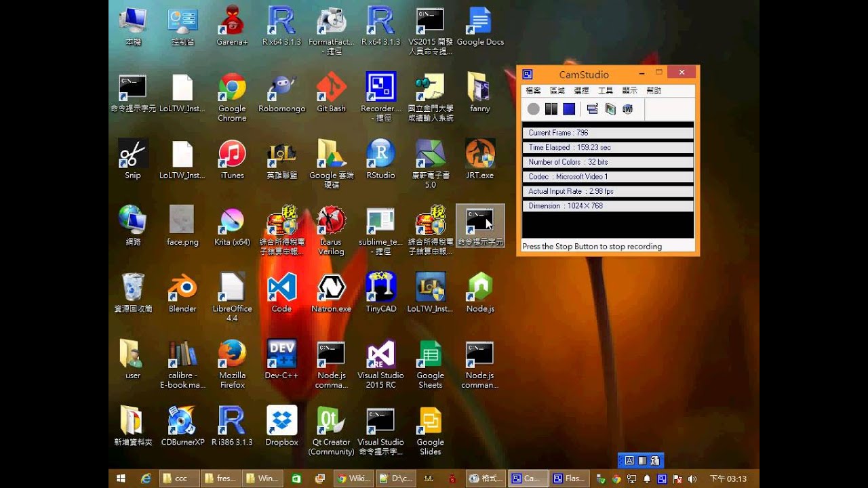Select the Google Chrome desktop icon
The image size is (868, 488).
pyautogui.click(x=232, y=97)
